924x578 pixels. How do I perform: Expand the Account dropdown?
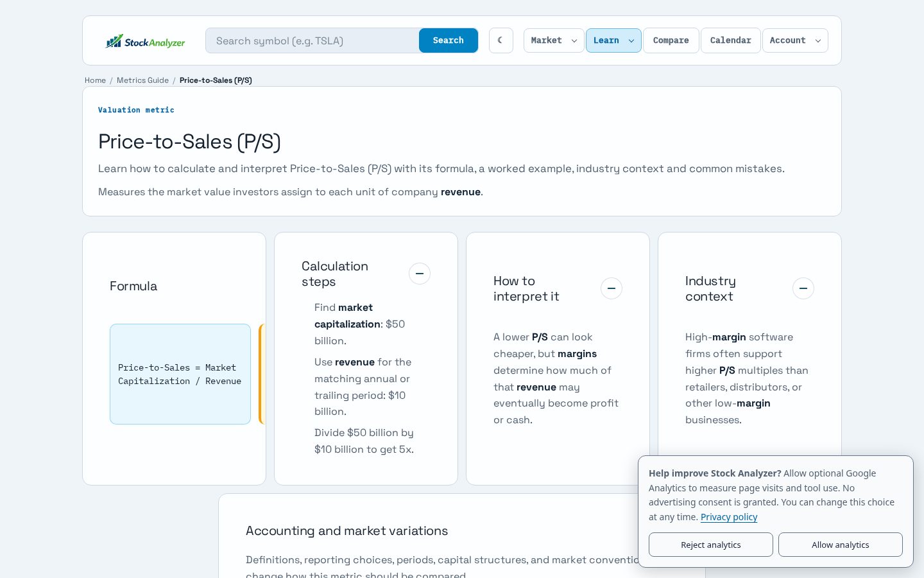(795, 40)
